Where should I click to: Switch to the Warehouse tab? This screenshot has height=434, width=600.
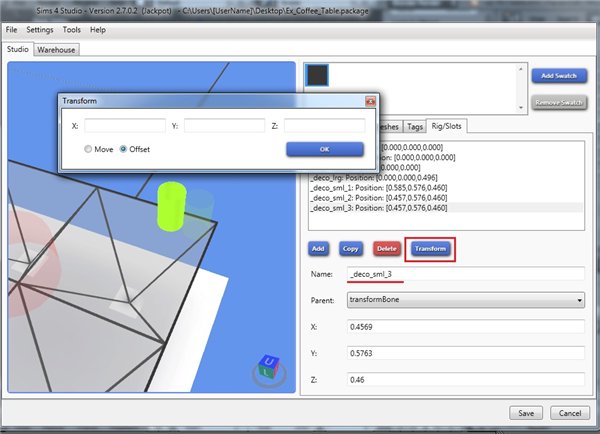pyautogui.click(x=57, y=49)
